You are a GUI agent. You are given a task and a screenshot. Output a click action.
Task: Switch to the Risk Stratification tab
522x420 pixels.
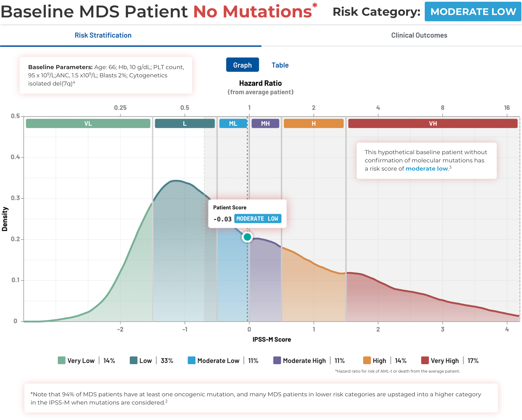point(103,35)
